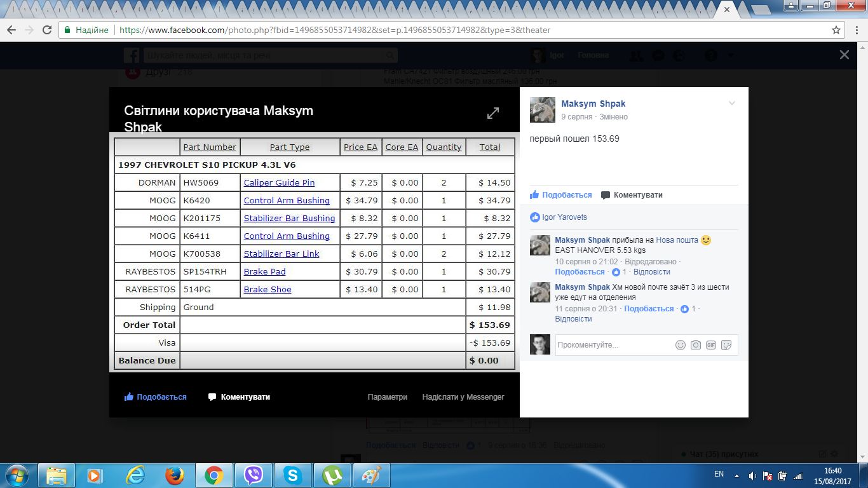Click the browser forward arrow

[x=29, y=30]
